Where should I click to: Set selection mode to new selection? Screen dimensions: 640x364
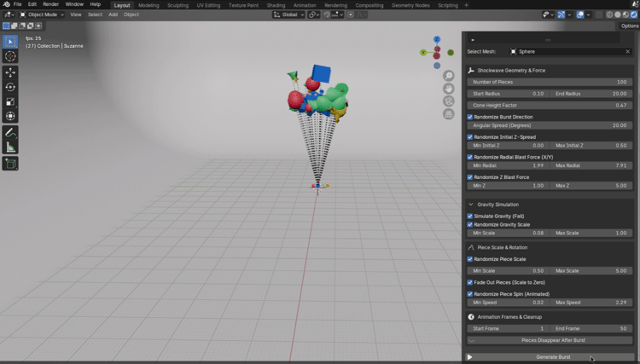(6, 26)
